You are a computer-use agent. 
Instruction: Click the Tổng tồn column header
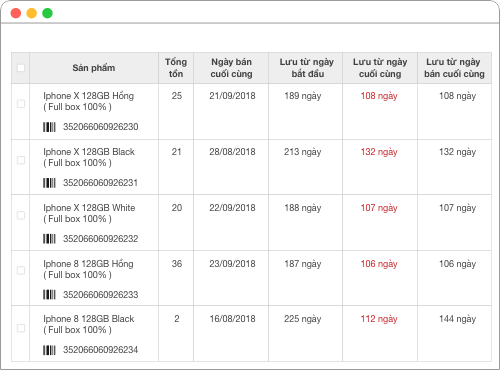point(176,68)
